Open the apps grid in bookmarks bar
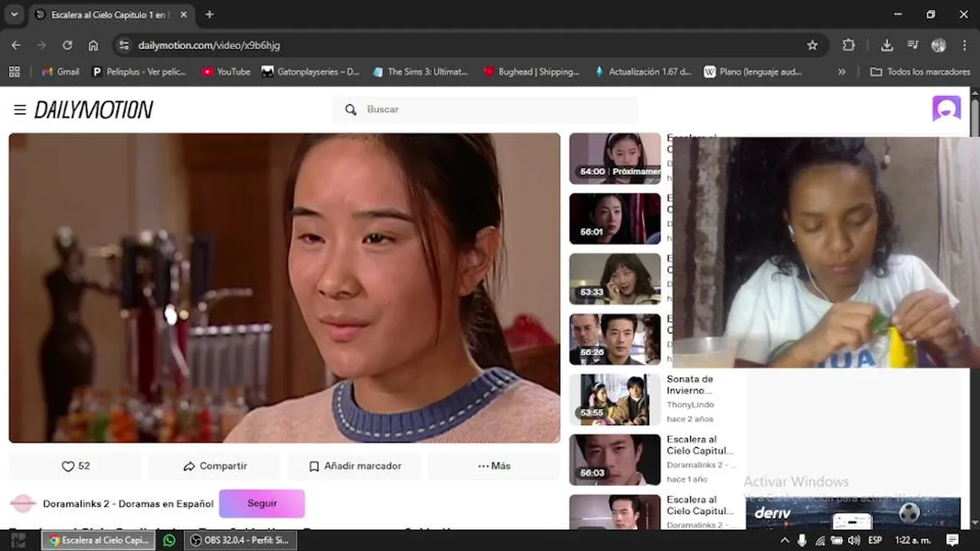The height and width of the screenshot is (551, 980). pos(14,71)
